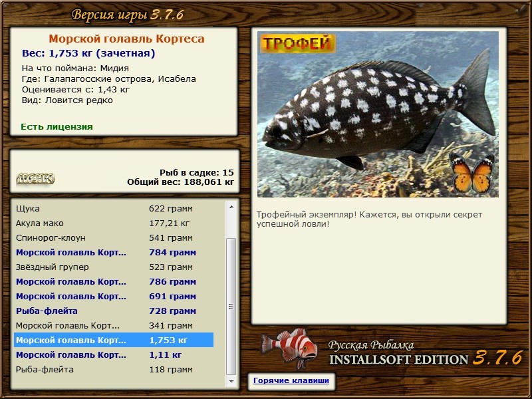
Task: Select the Спинорог-клоун row
Action: [x=114, y=237]
